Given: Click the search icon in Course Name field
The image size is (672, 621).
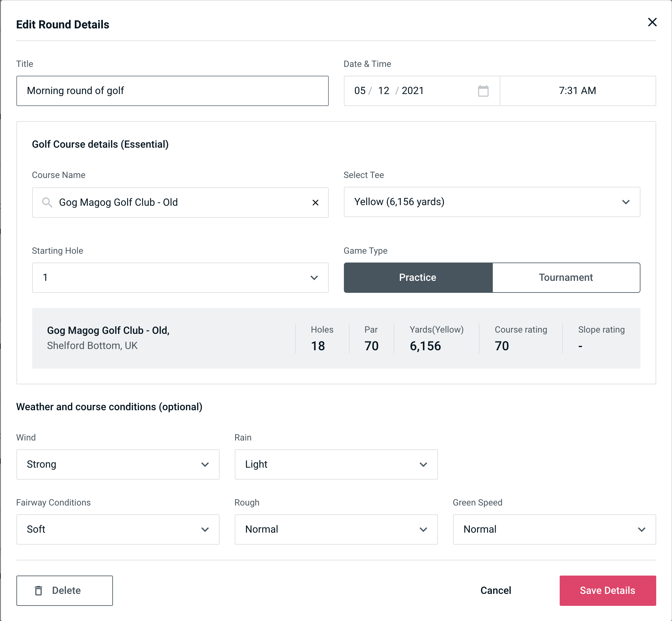Looking at the screenshot, I should (47, 202).
